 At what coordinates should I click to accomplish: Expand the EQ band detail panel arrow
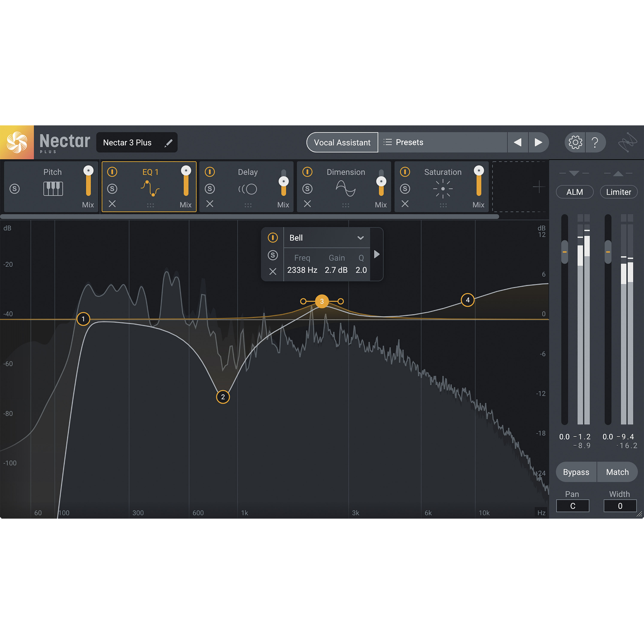(377, 254)
